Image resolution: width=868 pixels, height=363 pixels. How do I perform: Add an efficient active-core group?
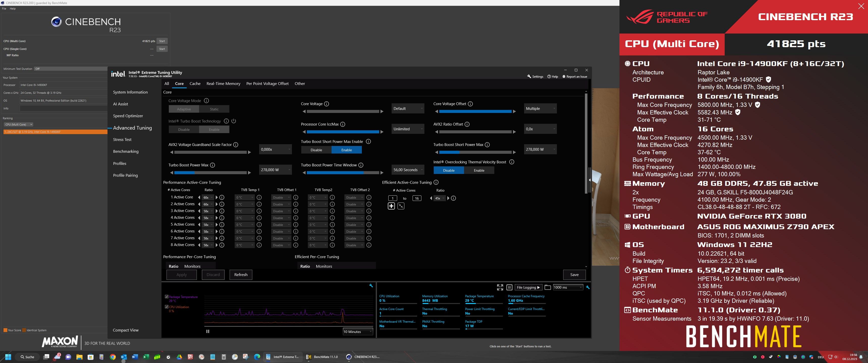(391, 206)
